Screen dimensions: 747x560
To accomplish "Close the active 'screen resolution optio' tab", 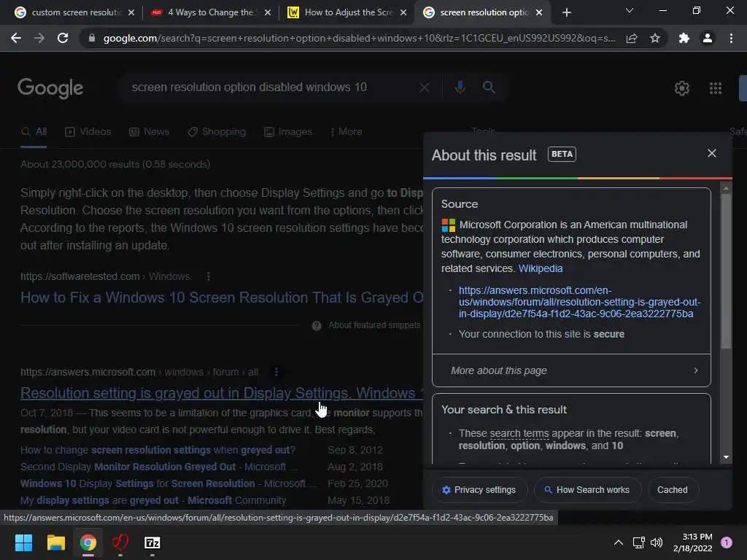I will click(x=539, y=12).
